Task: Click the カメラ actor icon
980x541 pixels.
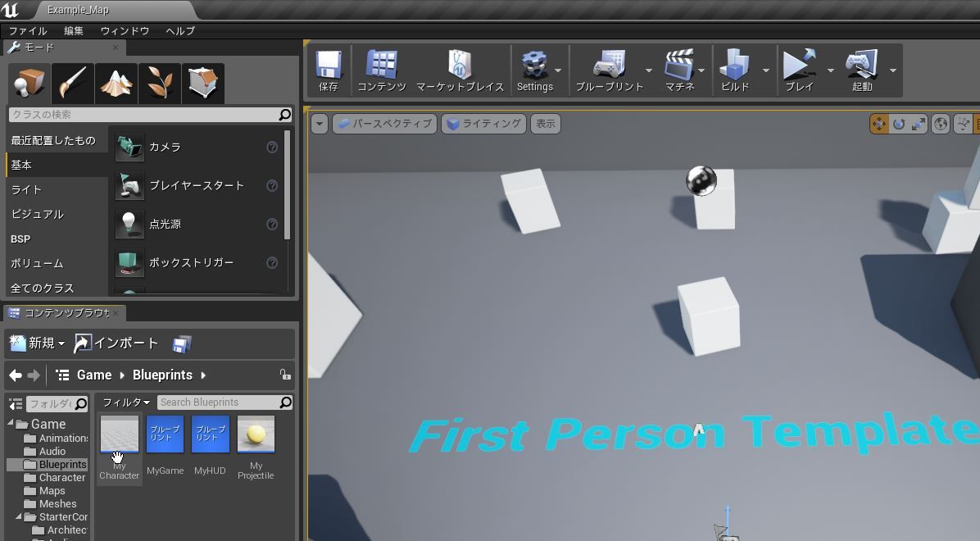Action: (129, 147)
